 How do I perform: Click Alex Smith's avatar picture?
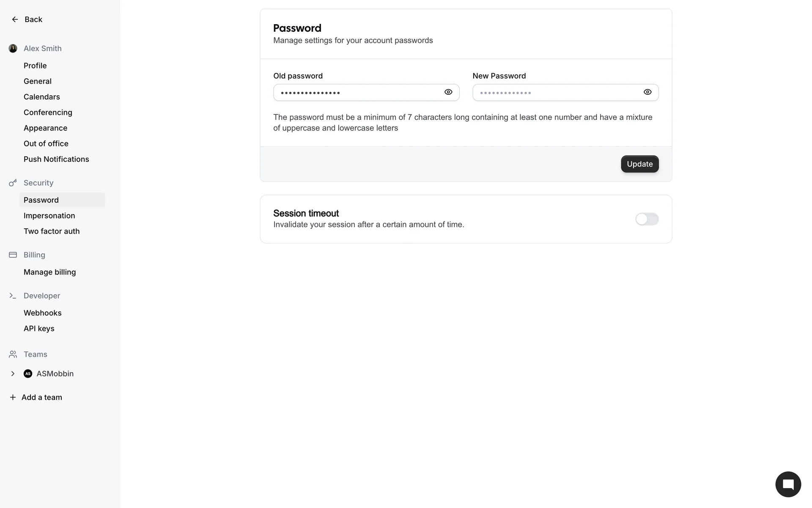coord(13,49)
